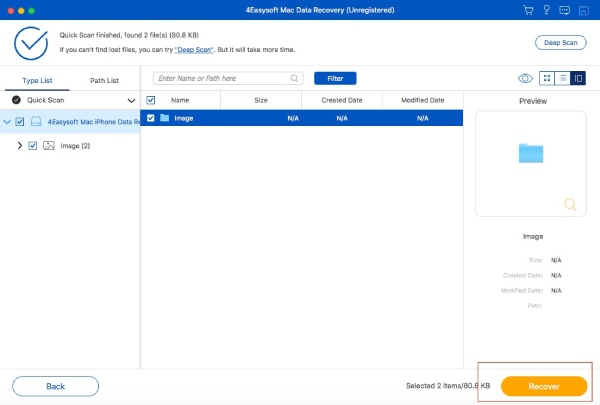Toggle the select-all checkbox in header
The height and width of the screenshot is (405, 600).
(x=151, y=100)
